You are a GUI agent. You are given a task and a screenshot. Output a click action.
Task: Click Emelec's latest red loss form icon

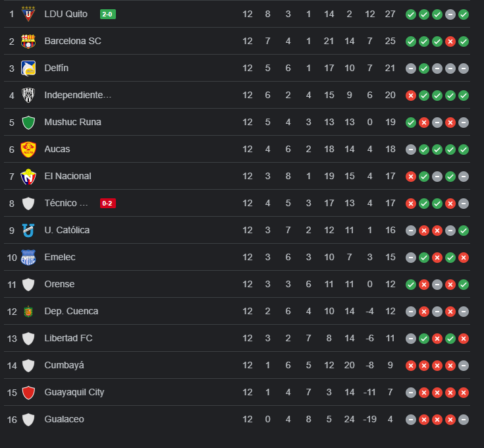pyautogui.click(x=464, y=257)
